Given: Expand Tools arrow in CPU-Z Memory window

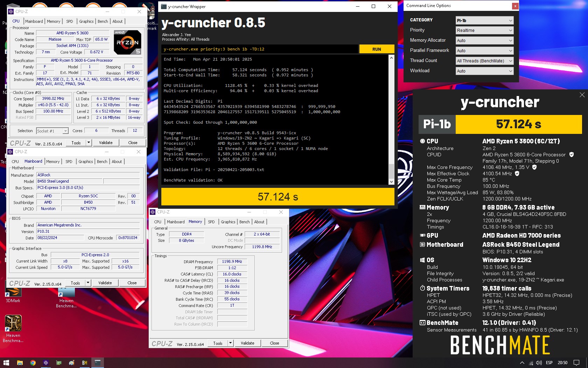Looking at the screenshot, I should point(230,343).
